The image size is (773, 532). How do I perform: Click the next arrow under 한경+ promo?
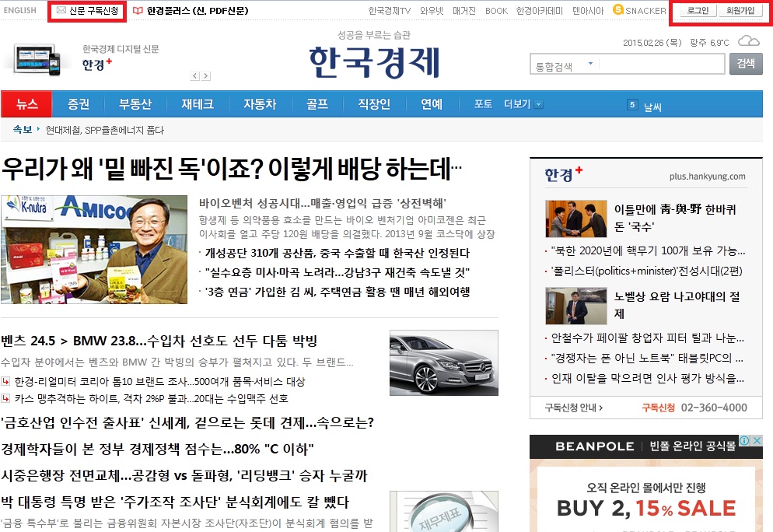coord(205,76)
